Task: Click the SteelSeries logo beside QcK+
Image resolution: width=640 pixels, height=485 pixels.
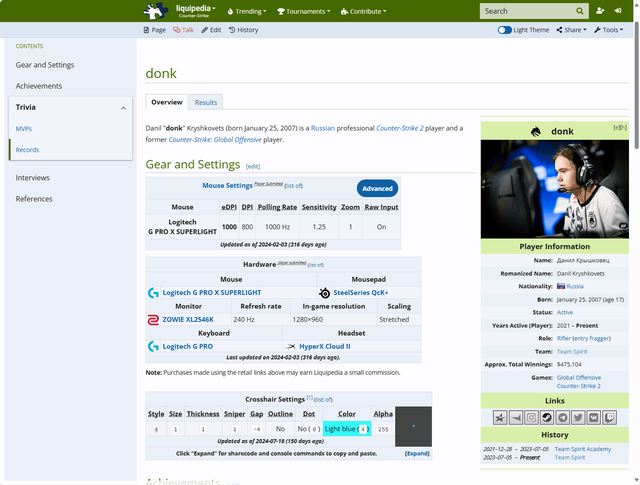Action: [x=324, y=293]
